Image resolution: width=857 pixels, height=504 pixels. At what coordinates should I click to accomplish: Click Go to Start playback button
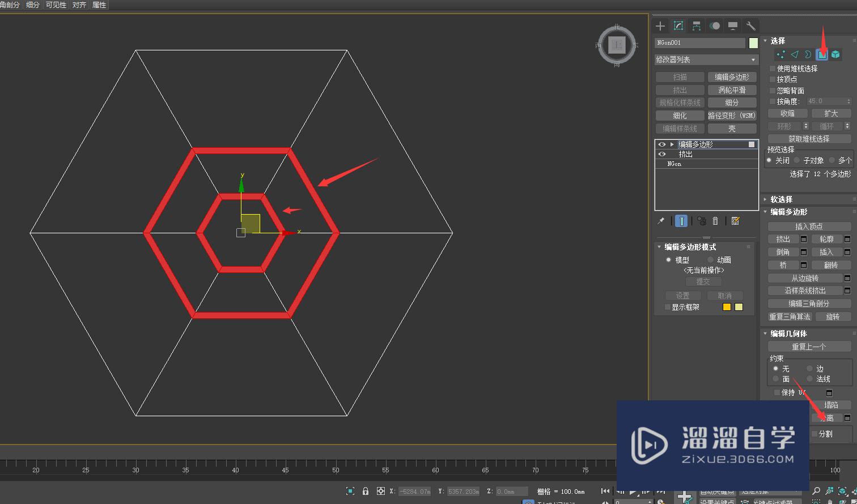605,491
